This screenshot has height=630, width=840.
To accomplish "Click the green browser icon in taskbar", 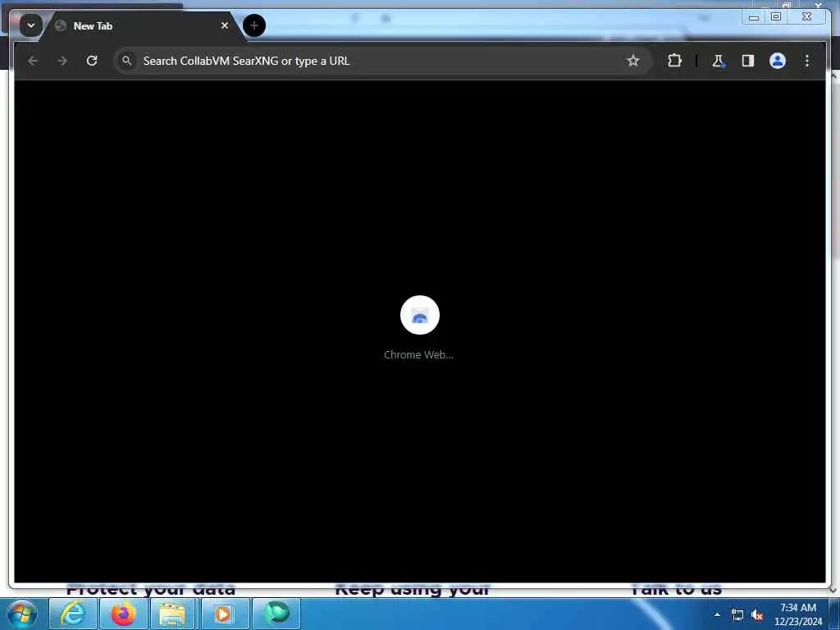I will pyautogui.click(x=276, y=614).
